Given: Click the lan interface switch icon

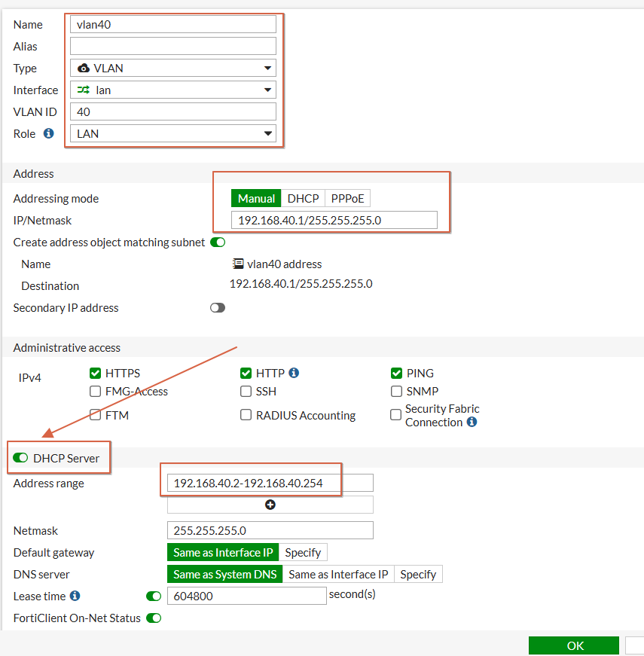Looking at the screenshot, I should point(84,90).
